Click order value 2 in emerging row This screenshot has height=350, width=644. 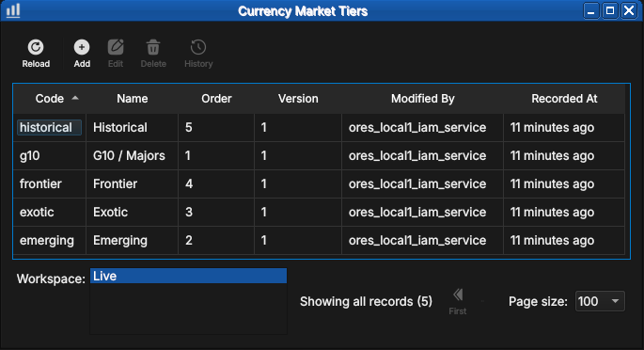(216, 240)
